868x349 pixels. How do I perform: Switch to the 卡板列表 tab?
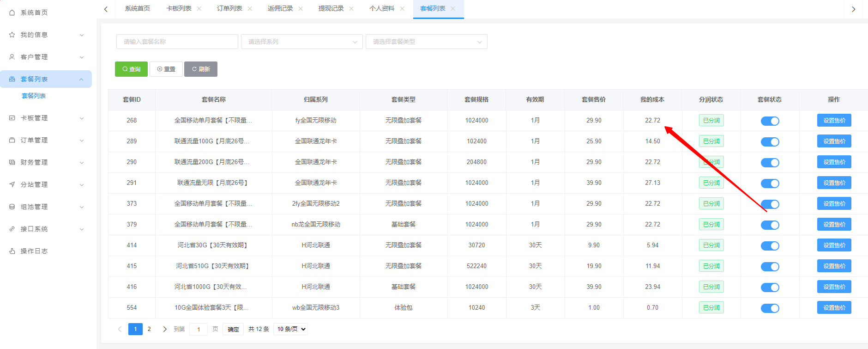179,9
